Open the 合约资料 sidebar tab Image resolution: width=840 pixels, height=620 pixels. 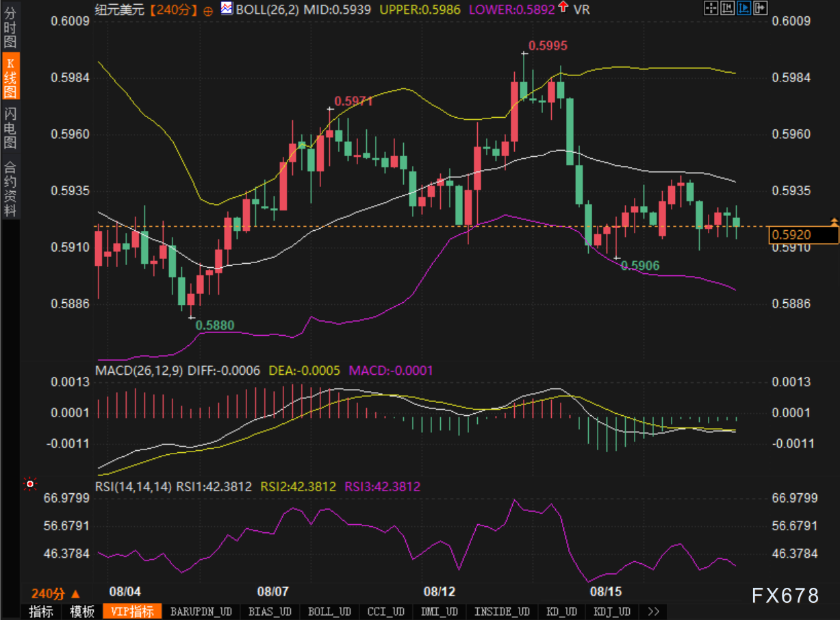(10, 188)
